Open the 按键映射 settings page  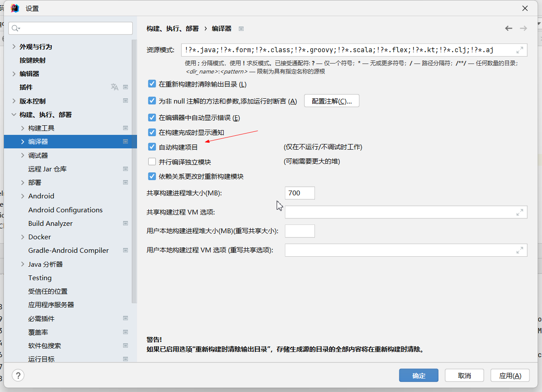click(x=33, y=60)
